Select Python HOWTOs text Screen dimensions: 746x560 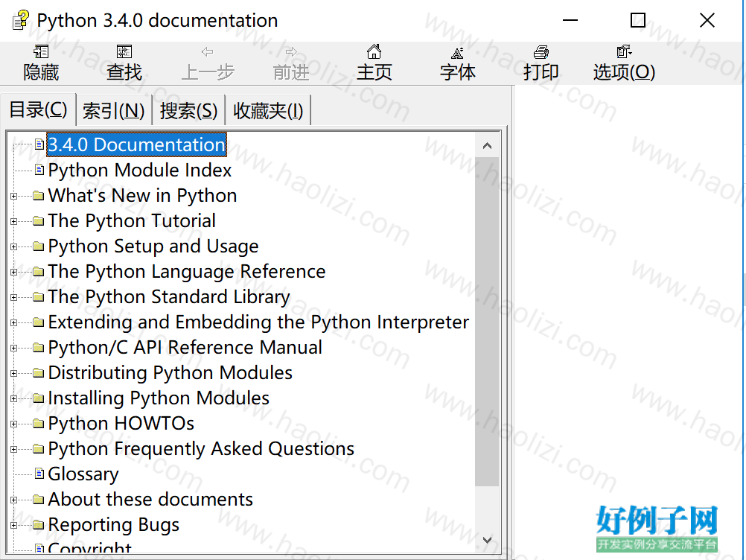tap(121, 424)
